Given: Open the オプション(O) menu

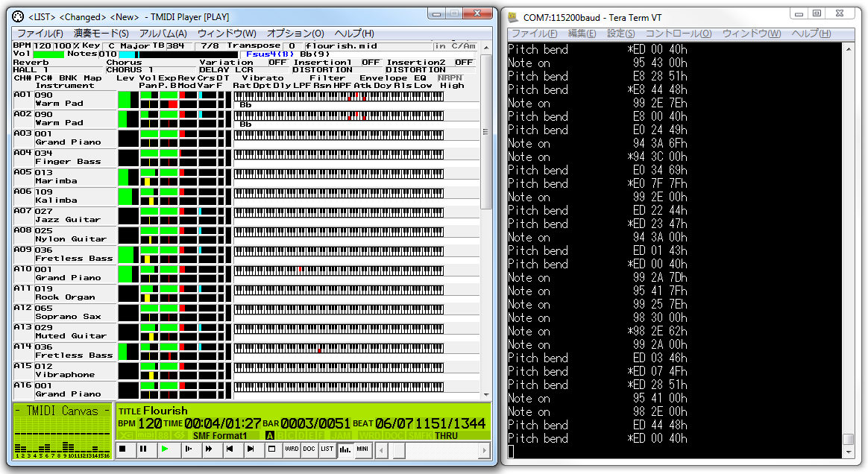Looking at the screenshot, I should click(x=295, y=34).
